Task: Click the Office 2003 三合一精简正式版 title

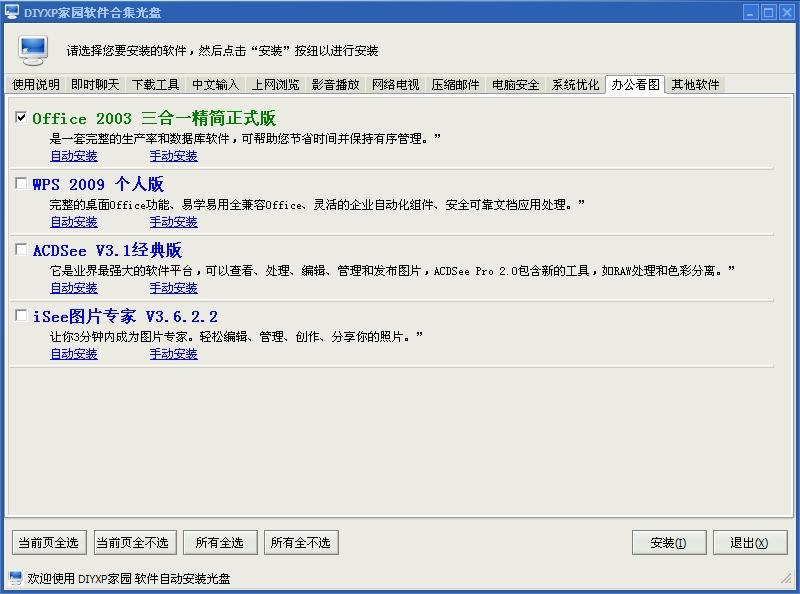Action: (x=154, y=118)
